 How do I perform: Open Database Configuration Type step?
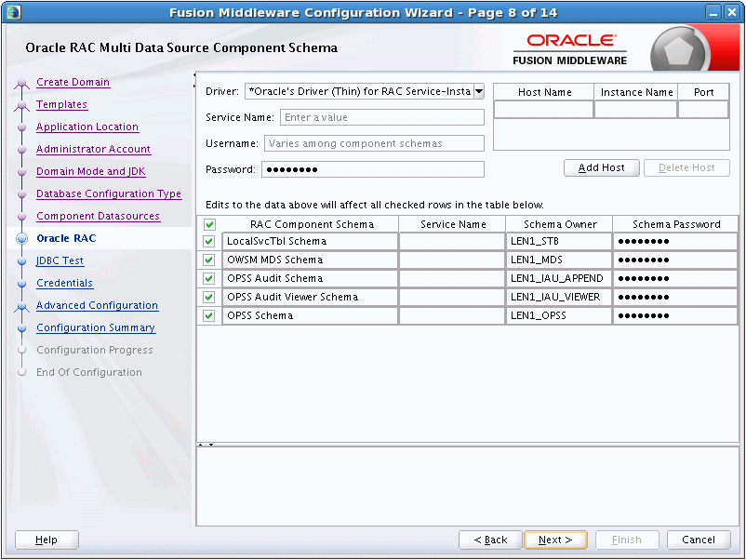109,193
